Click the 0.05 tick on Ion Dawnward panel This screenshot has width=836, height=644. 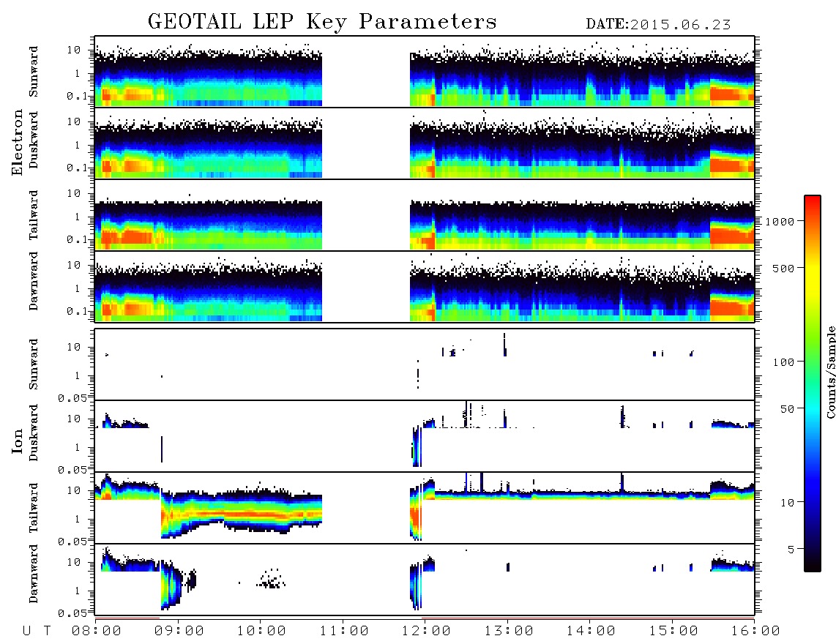click(x=72, y=613)
